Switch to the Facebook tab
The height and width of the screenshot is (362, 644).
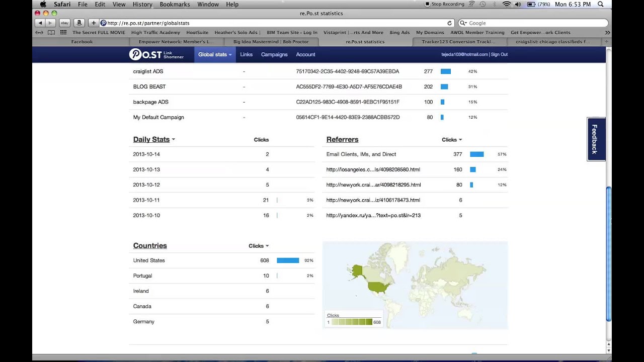point(82,42)
